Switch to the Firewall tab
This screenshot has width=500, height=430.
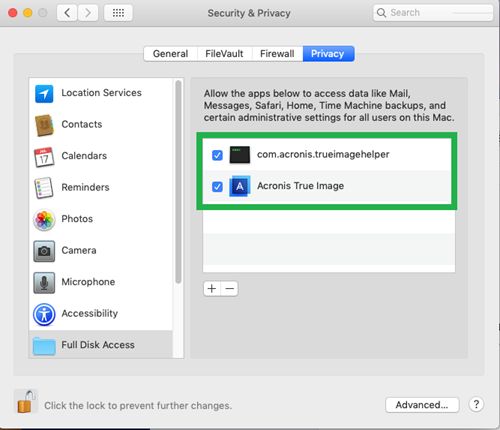click(277, 54)
